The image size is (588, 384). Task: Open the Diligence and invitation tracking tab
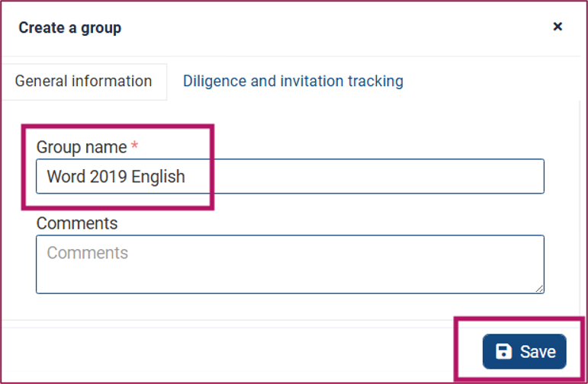(293, 82)
